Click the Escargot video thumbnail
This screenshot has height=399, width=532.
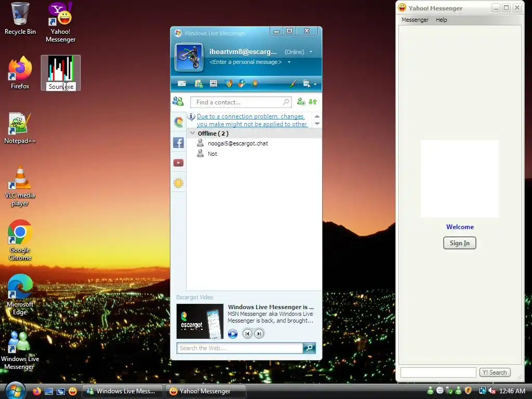point(200,321)
